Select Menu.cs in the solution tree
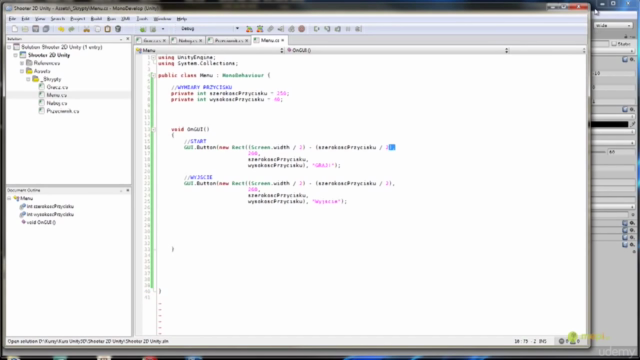The width and height of the screenshot is (640, 360). click(x=57, y=95)
